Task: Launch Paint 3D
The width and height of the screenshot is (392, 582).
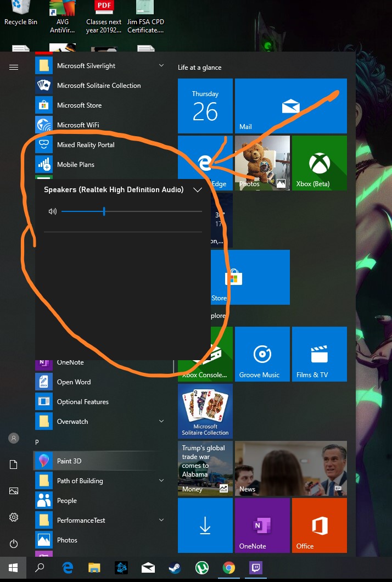Action: [x=100, y=461]
